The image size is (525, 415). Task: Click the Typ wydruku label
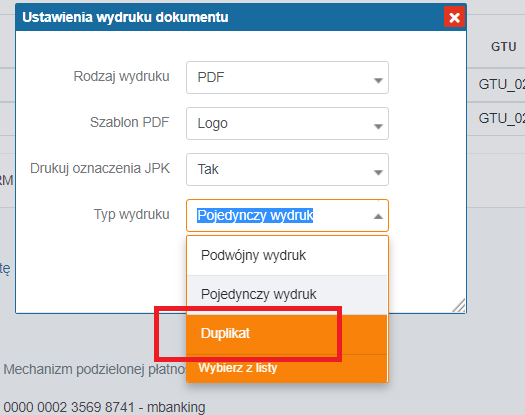click(x=132, y=215)
